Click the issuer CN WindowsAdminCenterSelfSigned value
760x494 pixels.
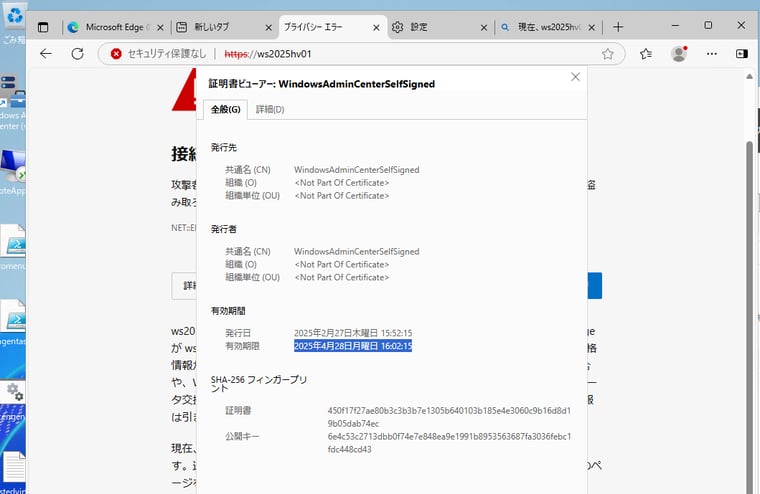[x=357, y=252]
